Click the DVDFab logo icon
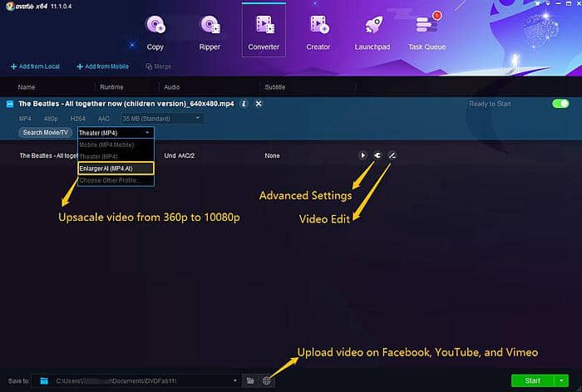This screenshot has height=392, width=582. point(10,6)
